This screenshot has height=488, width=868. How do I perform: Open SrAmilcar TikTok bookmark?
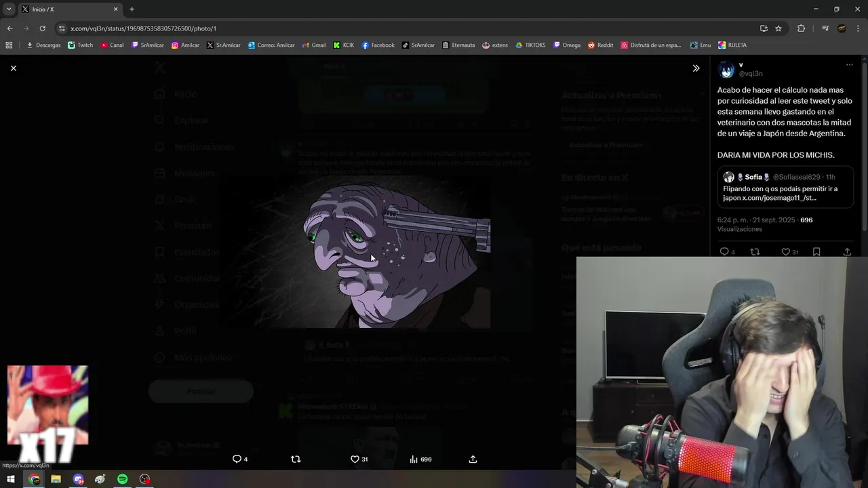pyautogui.click(x=418, y=45)
